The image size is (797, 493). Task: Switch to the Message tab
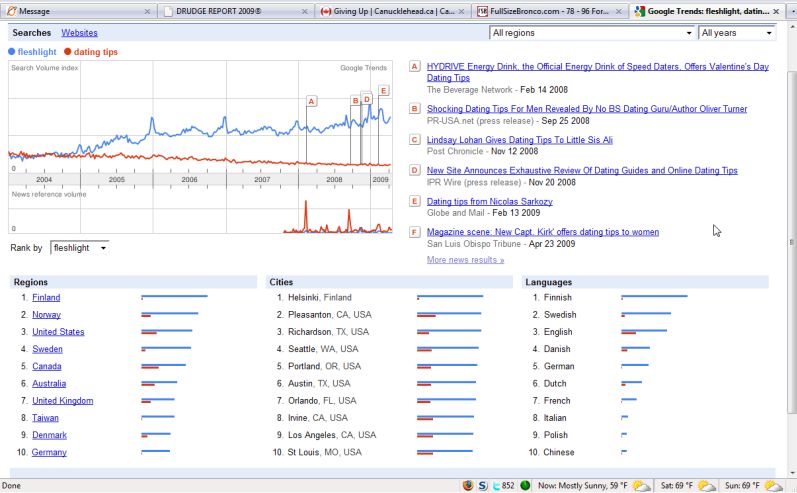click(x=79, y=11)
